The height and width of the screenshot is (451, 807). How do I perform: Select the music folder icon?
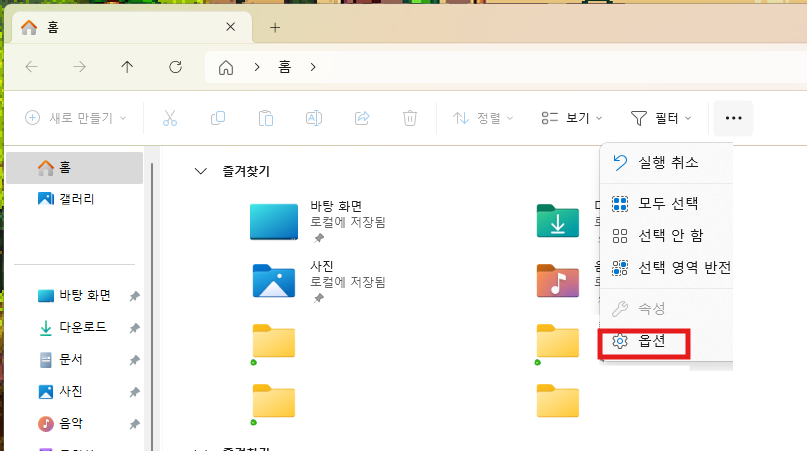(558, 281)
